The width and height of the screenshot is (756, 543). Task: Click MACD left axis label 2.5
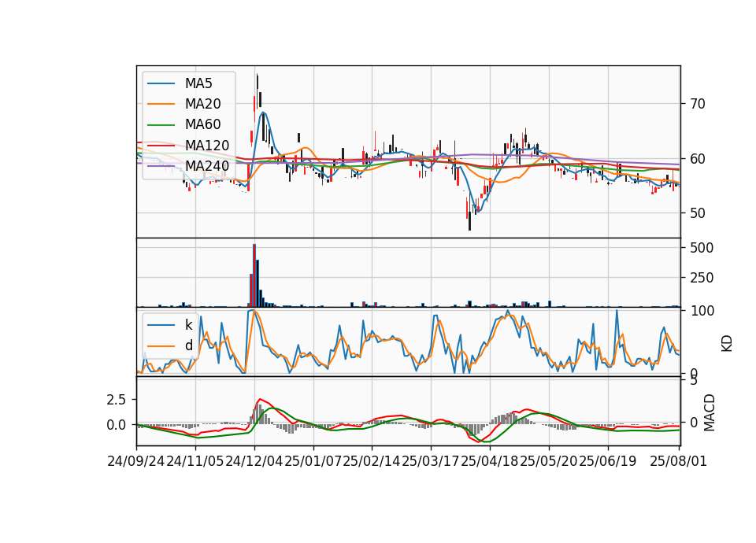click(117, 400)
